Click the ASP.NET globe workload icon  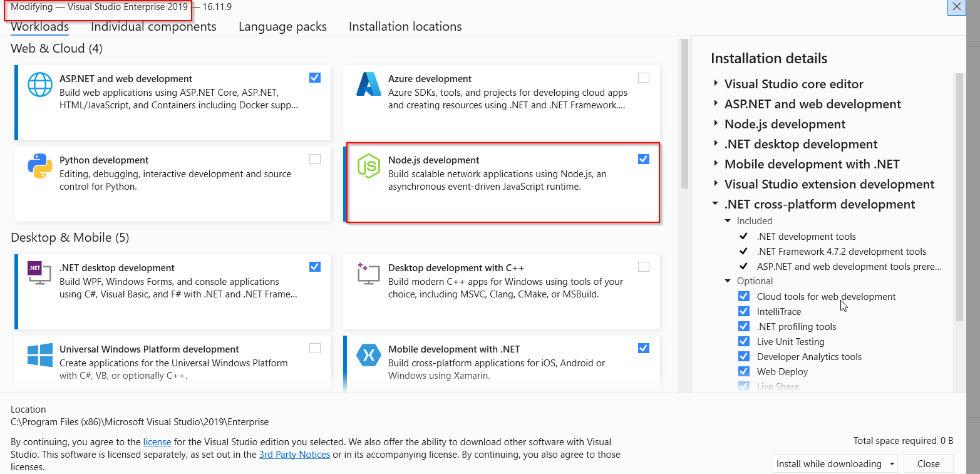[40, 85]
